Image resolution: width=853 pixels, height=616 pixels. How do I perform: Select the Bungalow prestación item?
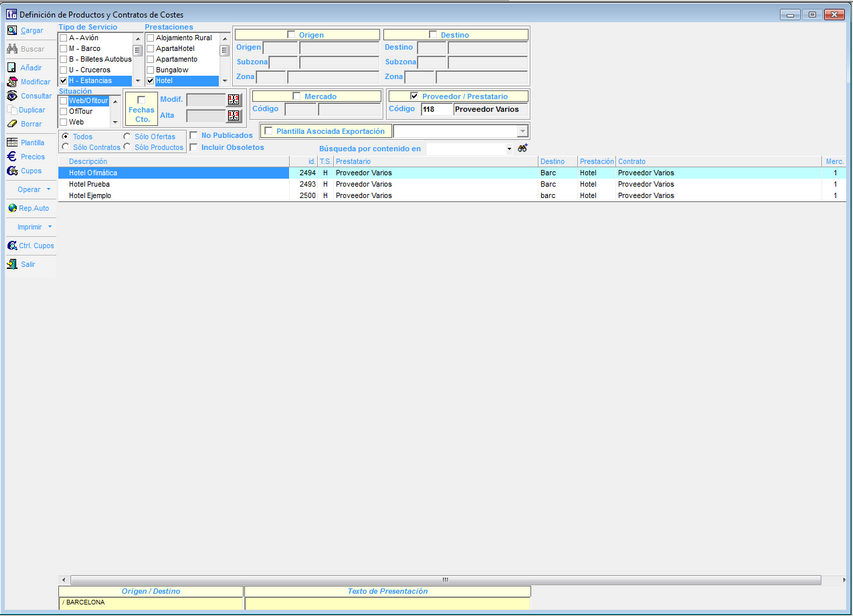172,70
